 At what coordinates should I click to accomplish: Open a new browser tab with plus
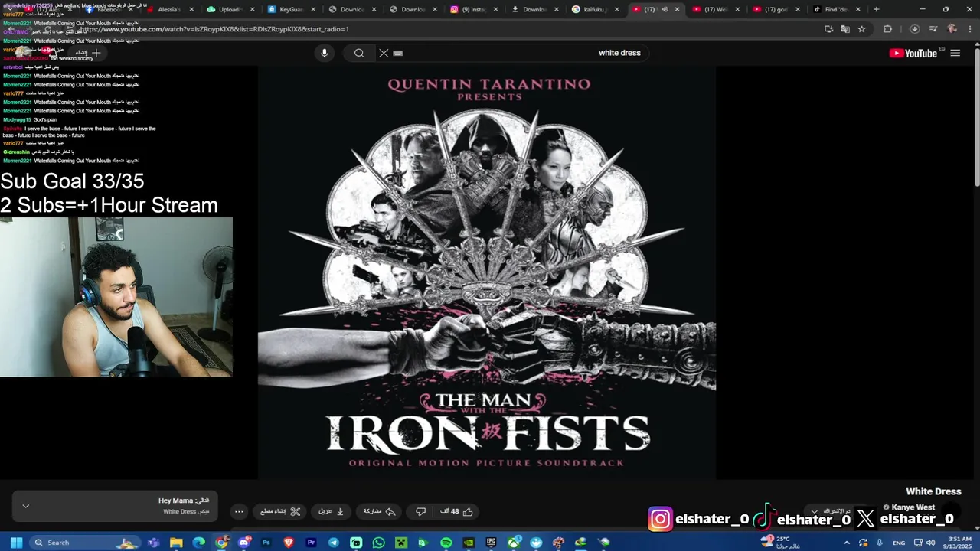877,10
